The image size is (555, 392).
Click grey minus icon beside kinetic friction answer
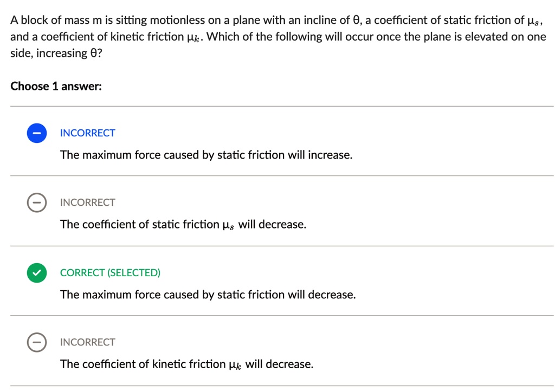pyautogui.click(x=37, y=342)
